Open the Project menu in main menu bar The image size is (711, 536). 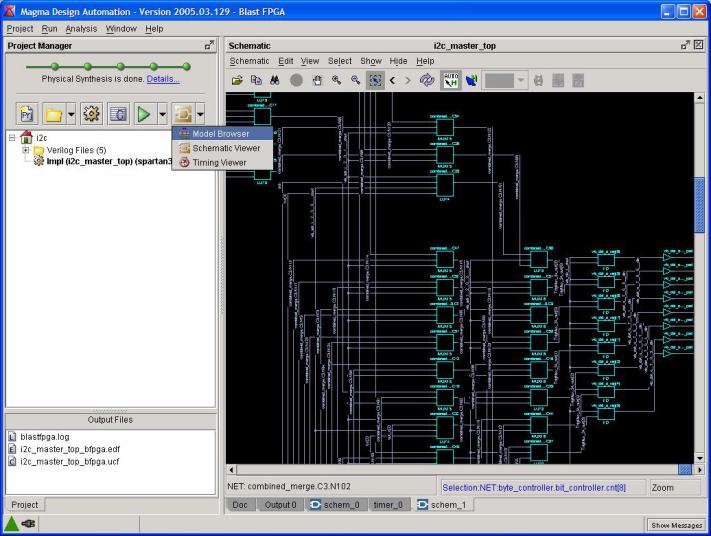tap(20, 29)
